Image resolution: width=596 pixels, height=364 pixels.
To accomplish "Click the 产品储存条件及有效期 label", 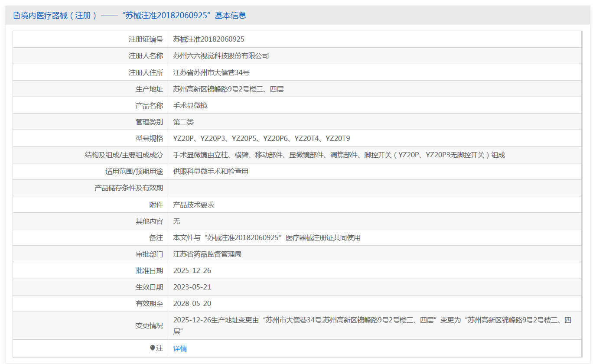I will click(x=129, y=188).
